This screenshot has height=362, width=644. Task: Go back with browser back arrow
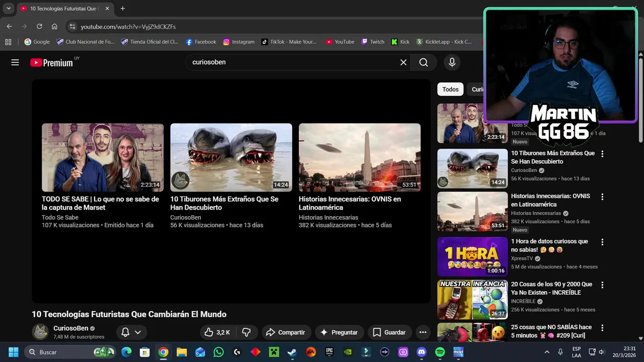[x=9, y=26]
